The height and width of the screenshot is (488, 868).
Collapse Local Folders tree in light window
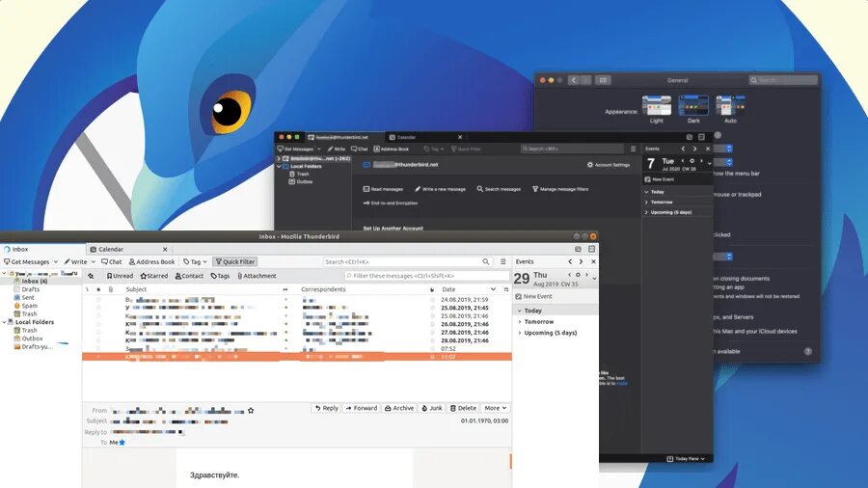tap(5, 322)
